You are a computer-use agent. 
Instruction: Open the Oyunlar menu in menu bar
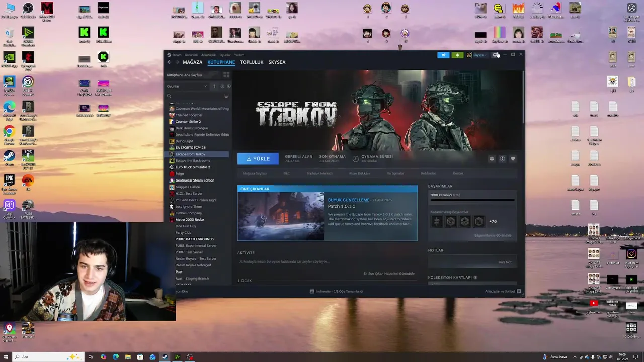[225, 55]
